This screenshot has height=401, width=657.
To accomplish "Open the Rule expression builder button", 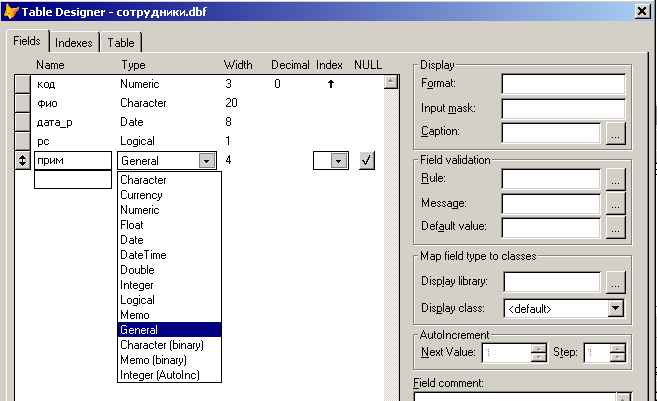I will pos(616,179).
